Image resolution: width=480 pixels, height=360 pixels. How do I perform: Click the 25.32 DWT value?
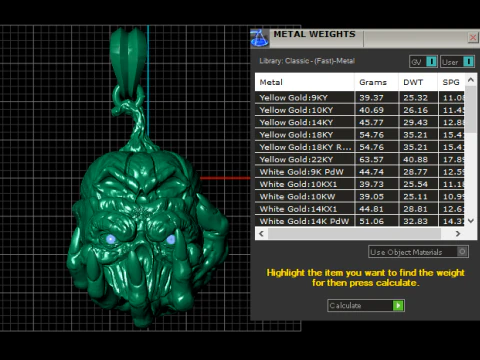[x=415, y=98]
